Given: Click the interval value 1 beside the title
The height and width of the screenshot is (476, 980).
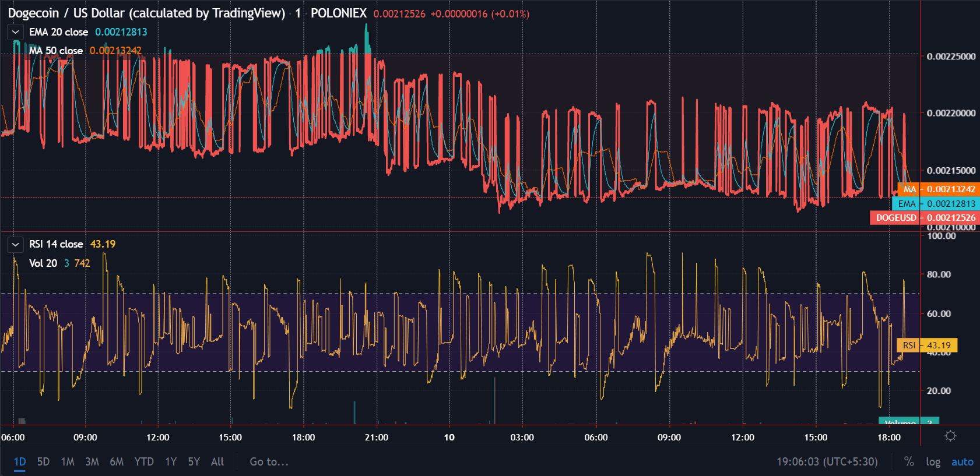Looking at the screenshot, I should 298,13.
